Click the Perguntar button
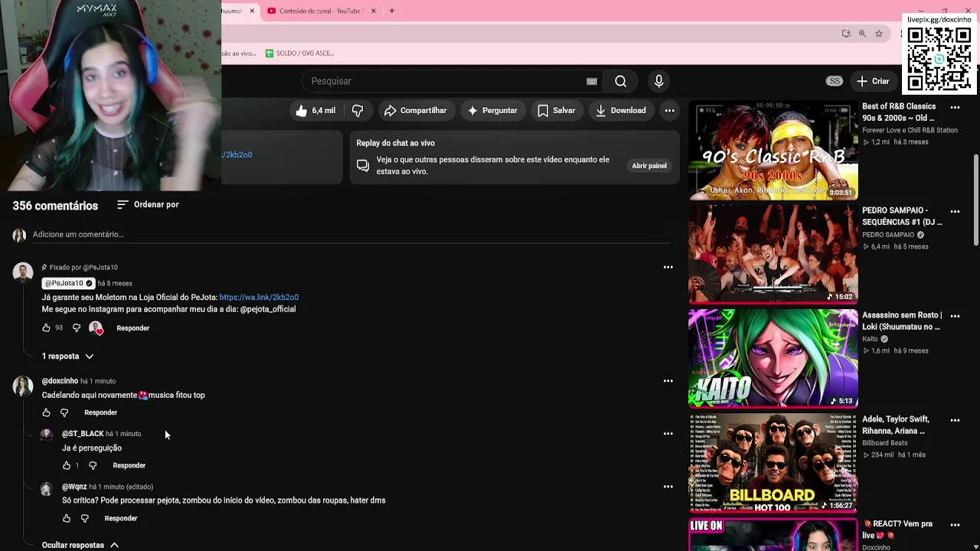980x551 pixels. [x=492, y=111]
